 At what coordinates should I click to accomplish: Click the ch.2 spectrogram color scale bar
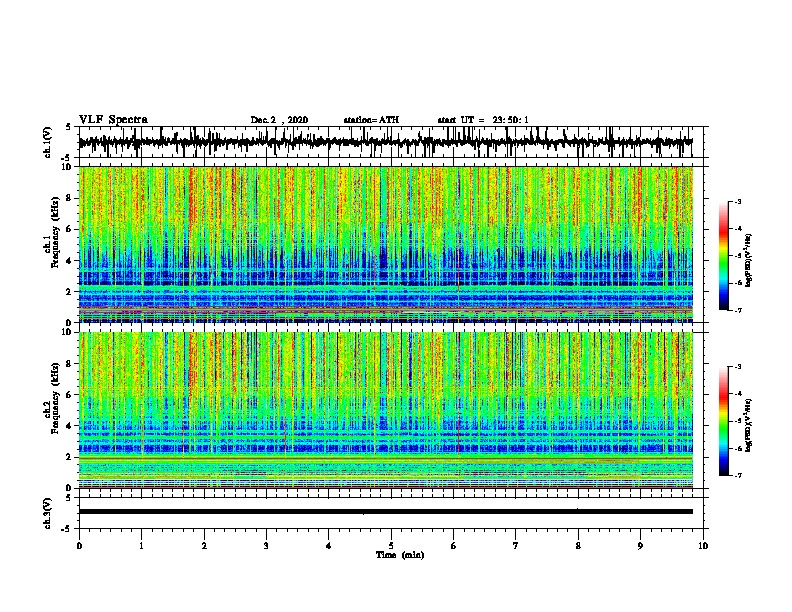click(x=724, y=421)
